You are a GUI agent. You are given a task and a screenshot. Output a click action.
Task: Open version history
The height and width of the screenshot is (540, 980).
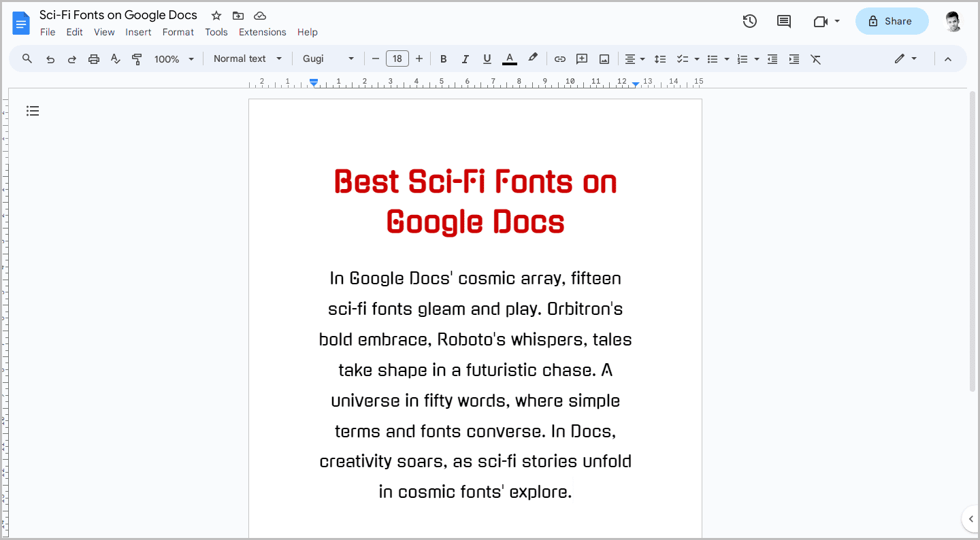pyautogui.click(x=749, y=21)
